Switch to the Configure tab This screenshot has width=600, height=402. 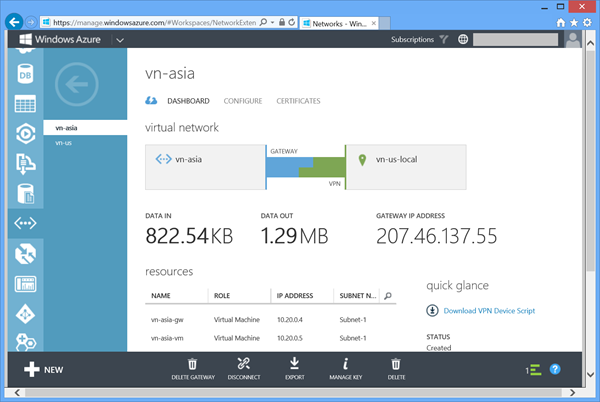click(x=243, y=101)
